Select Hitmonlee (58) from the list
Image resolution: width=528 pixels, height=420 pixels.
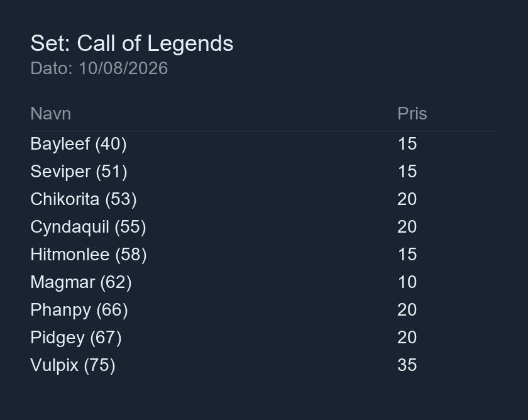[x=89, y=254]
